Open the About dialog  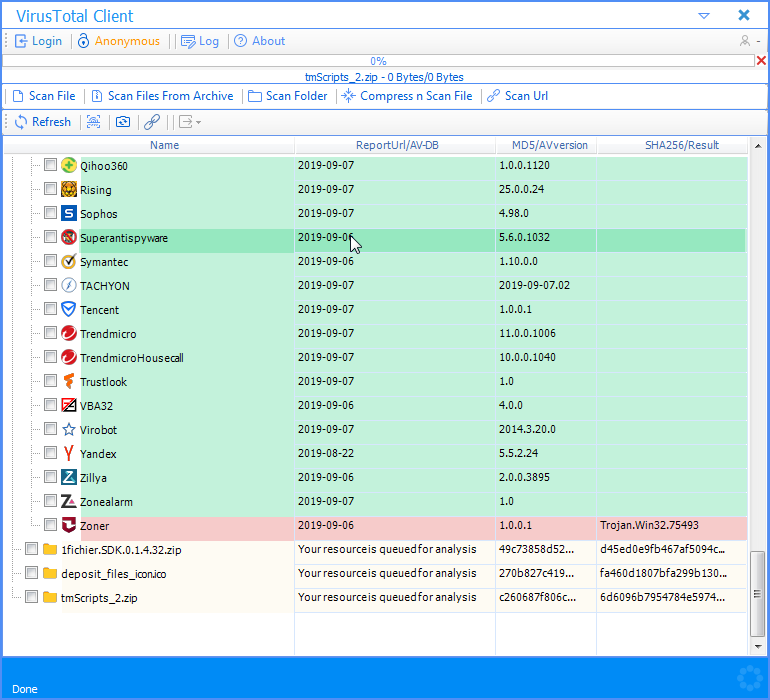260,41
